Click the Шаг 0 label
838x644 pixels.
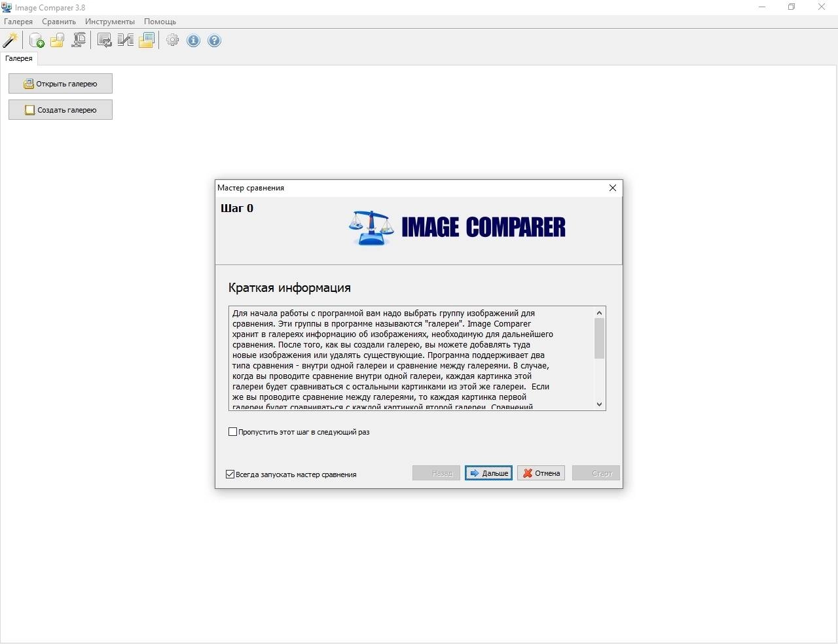(237, 209)
